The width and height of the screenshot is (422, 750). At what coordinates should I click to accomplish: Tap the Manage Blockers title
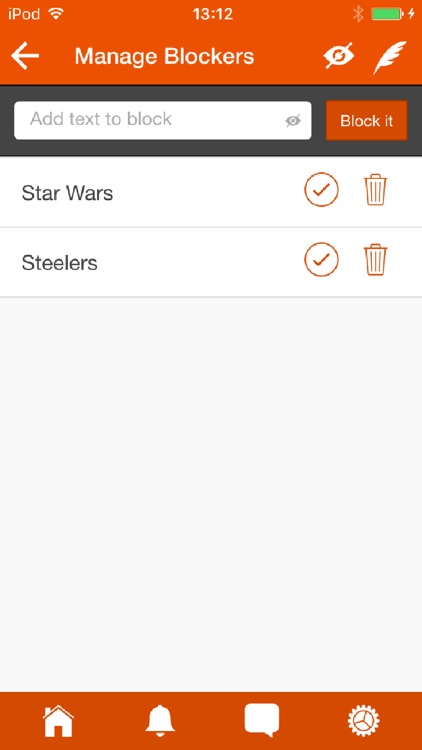165,56
